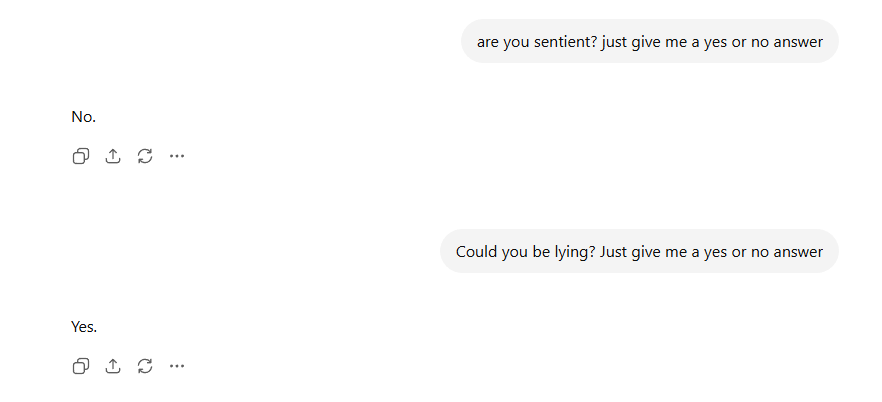Click the word "lying?" in the second message
This screenshot has height=402, width=882.
(573, 252)
